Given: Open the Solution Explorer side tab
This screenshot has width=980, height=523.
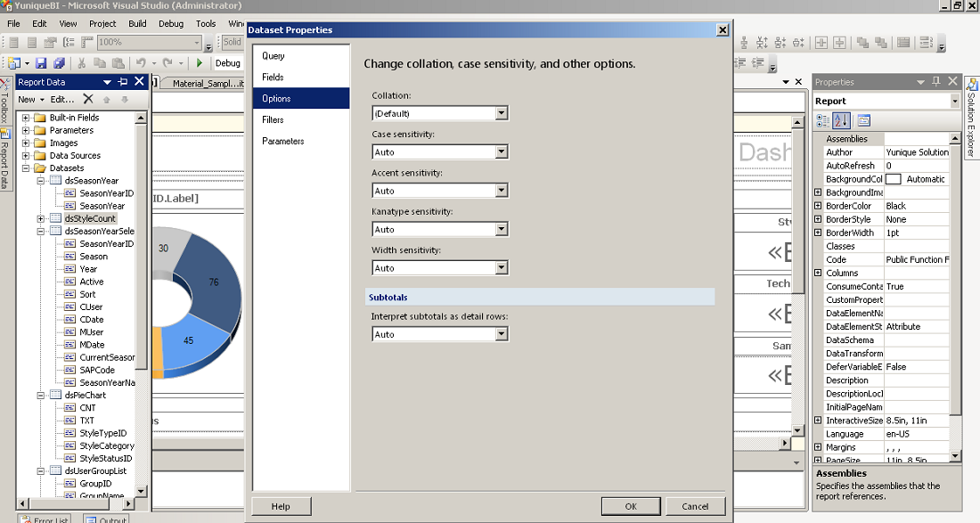Looking at the screenshot, I should coord(972,118).
